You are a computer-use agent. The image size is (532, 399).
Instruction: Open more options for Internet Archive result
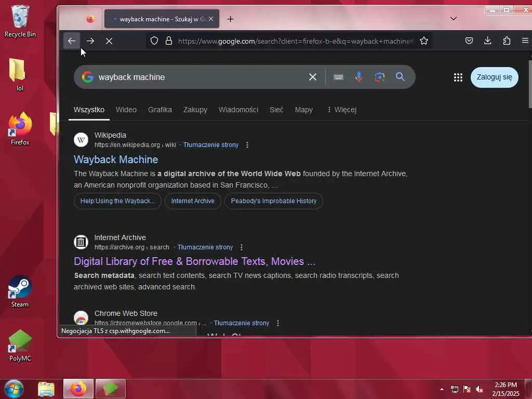241,247
